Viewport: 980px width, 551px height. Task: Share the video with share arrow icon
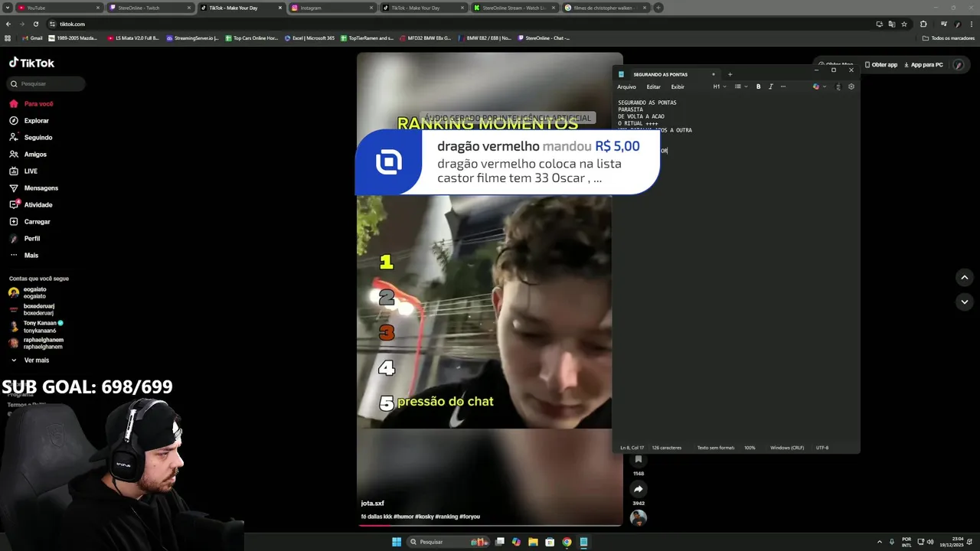click(x=639, y=489)
